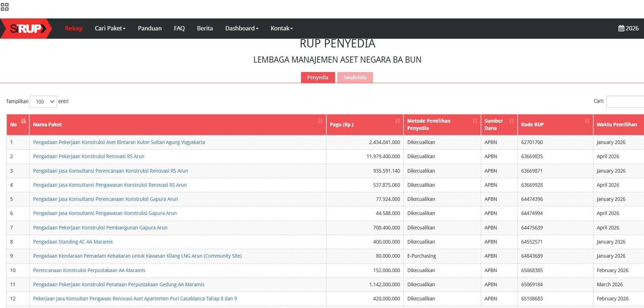
Task: Select Kode RUP 63669835
Action: click(x=532, y=156)
